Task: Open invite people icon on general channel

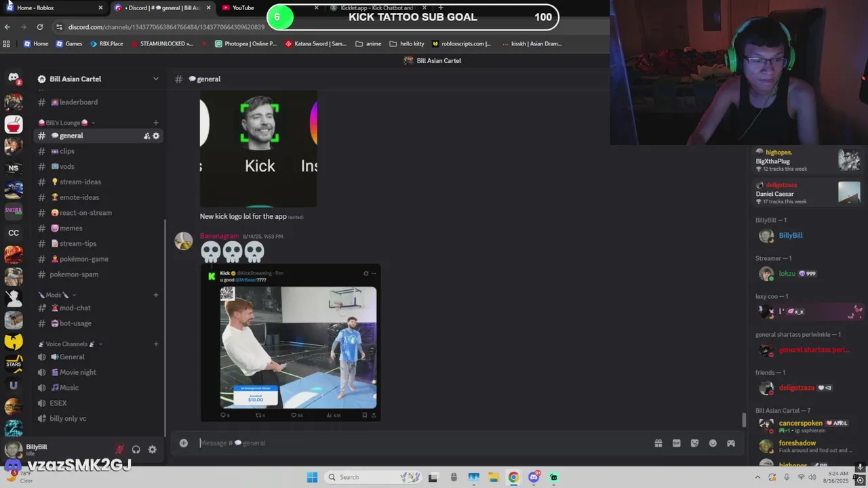Action: [146, 136]
